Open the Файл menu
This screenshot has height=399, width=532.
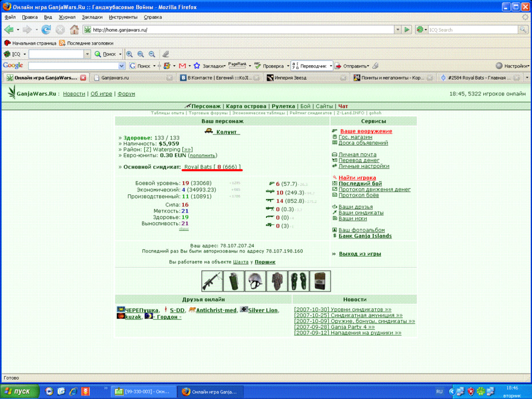(10, 17)
